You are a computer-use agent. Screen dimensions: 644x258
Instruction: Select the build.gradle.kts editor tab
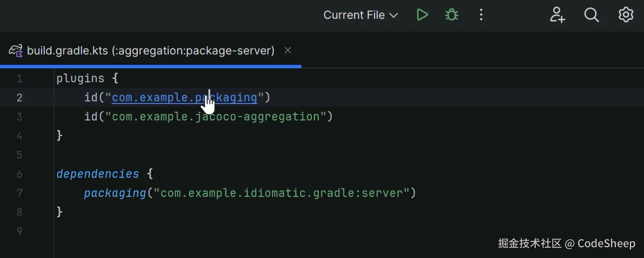point(150,51)
